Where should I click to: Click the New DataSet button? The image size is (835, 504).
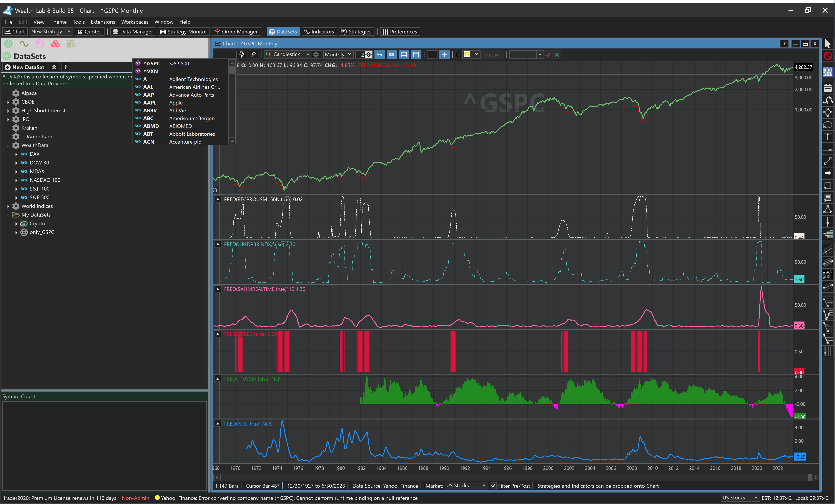coord(24,67)
